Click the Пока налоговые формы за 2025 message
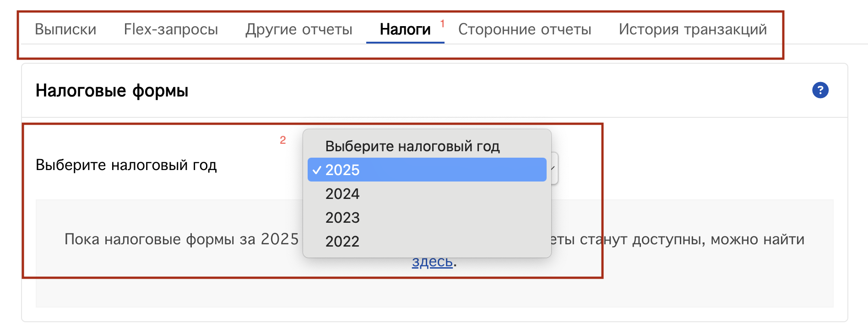The image size is (868, 330). pyautogui.click(x=182, y=239)
